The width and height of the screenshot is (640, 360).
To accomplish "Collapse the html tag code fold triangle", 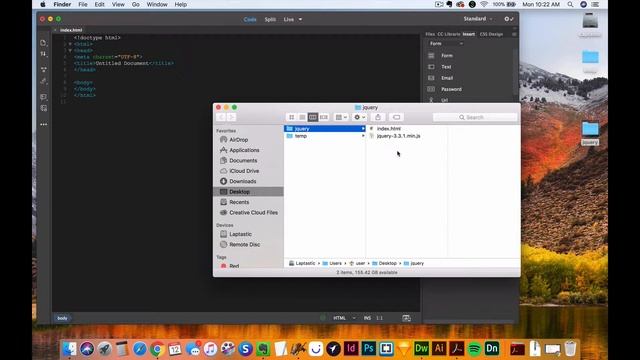I will (70, 44).
